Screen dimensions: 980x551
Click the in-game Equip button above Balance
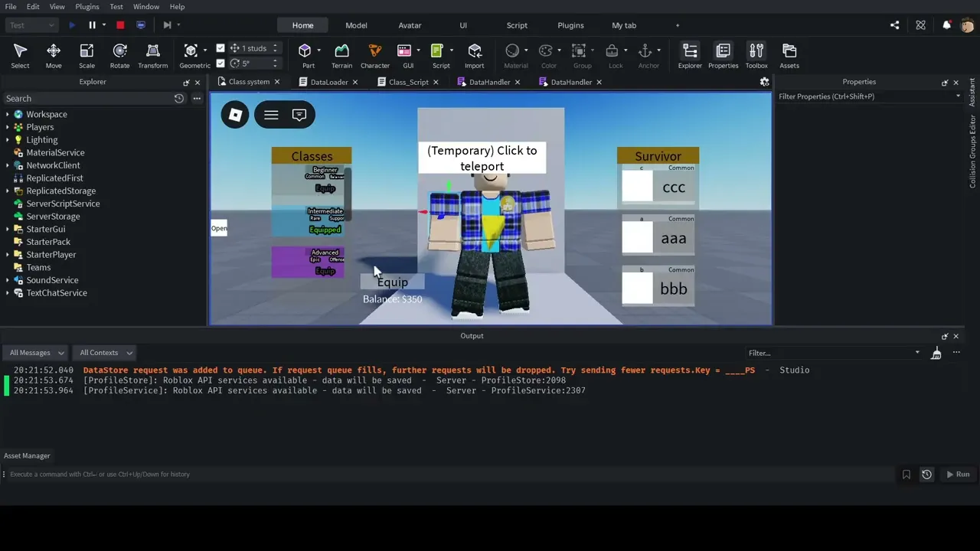point(392,282)
